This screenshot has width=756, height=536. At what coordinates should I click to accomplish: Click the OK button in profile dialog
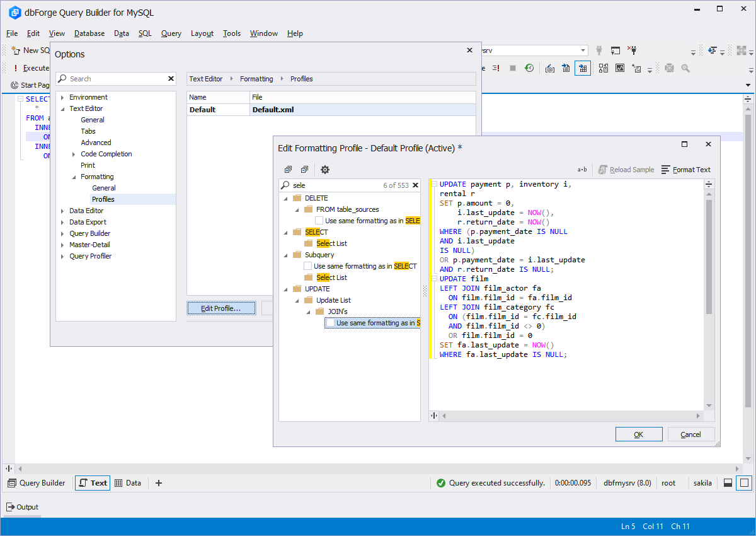point(638,434)
